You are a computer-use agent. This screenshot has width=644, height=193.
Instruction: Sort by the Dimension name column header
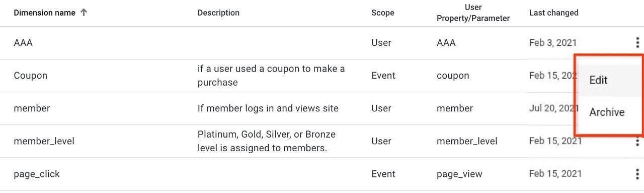45,13
